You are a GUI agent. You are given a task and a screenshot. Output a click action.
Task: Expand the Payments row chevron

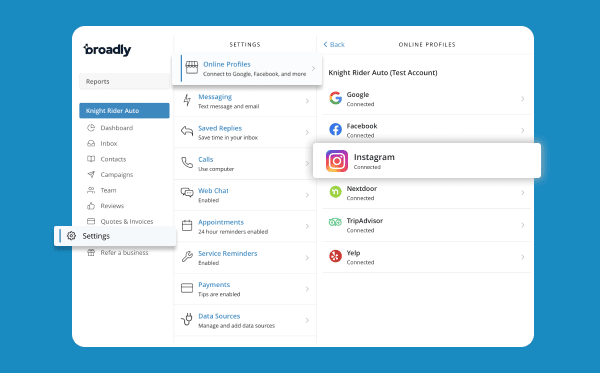307,289
